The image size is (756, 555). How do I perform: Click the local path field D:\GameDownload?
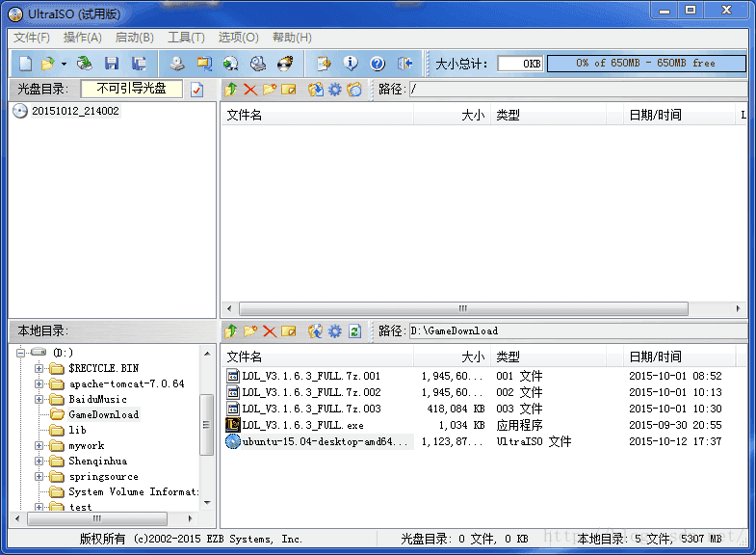pyautogui.click(x=578, y=331)
